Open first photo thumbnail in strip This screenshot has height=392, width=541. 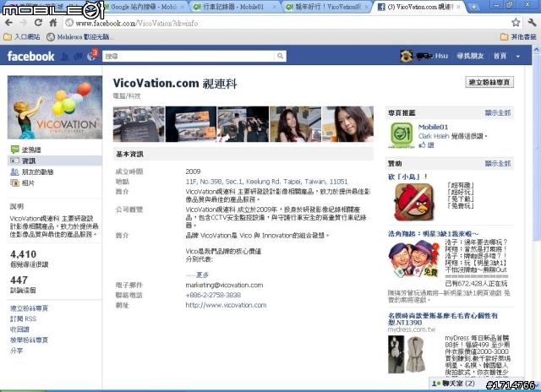tap(139, 124)
